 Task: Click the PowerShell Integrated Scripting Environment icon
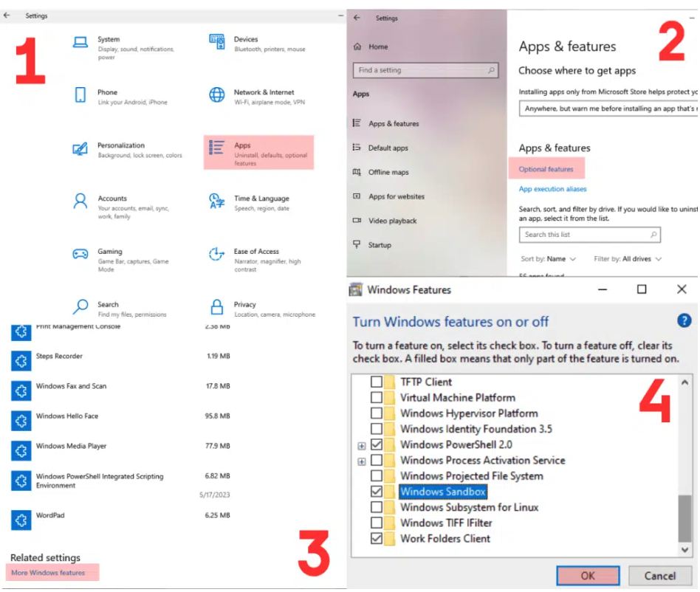pyautogui.click(x=21, y=481)
